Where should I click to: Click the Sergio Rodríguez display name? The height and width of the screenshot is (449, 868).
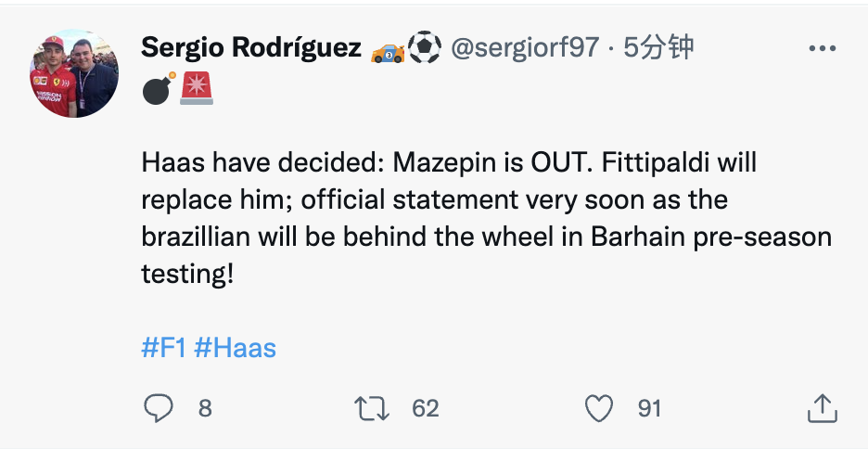(250, 49)
